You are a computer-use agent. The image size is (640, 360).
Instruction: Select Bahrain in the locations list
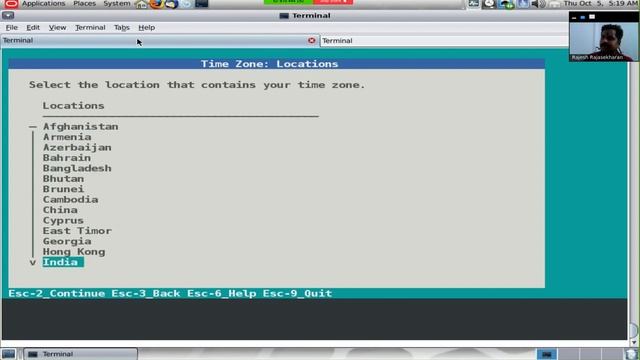pyautogui.click(x=67, y=158)
